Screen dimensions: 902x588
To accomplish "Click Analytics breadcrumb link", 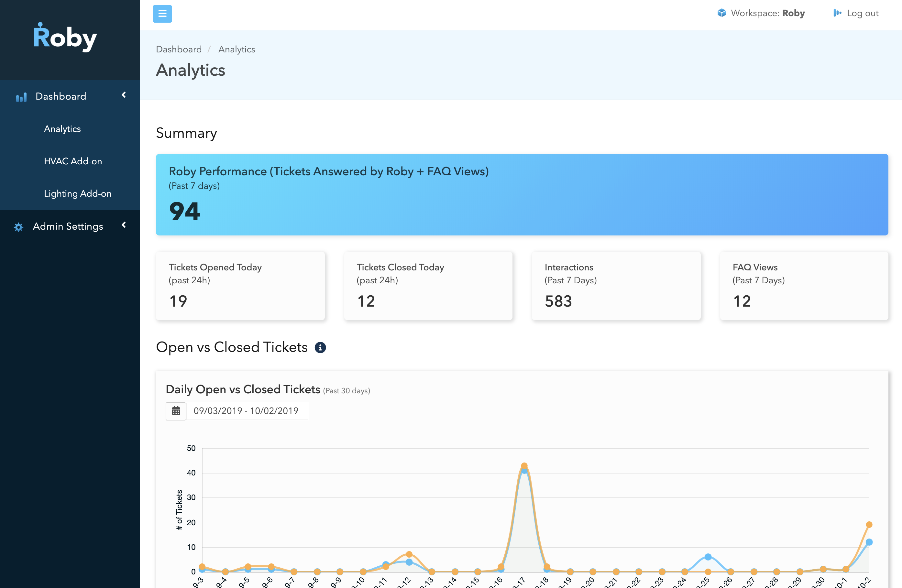I will click(236, 49).
